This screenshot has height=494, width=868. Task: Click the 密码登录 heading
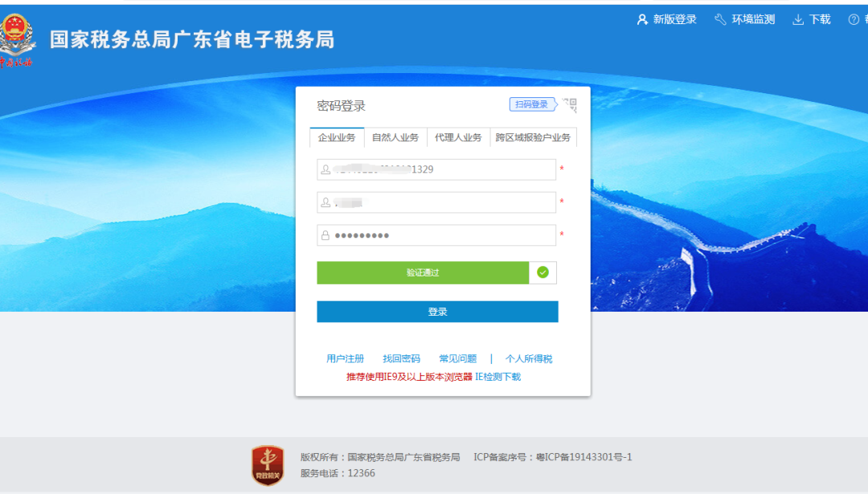pos(341,106)
